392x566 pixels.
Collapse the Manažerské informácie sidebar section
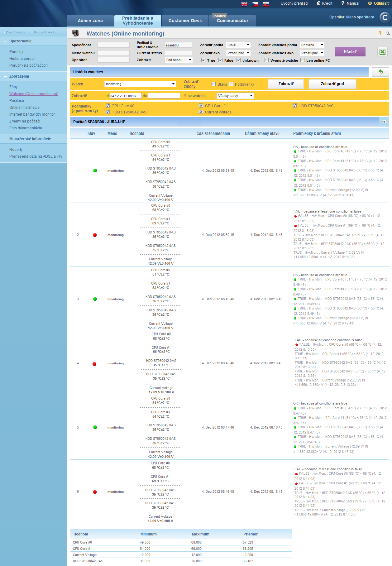[6, 139]
